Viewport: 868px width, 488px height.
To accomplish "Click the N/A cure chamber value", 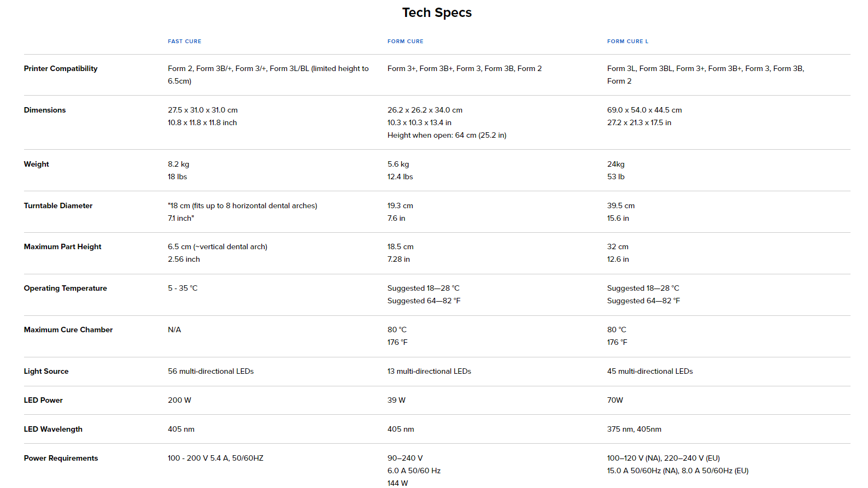I will (174, 330).
